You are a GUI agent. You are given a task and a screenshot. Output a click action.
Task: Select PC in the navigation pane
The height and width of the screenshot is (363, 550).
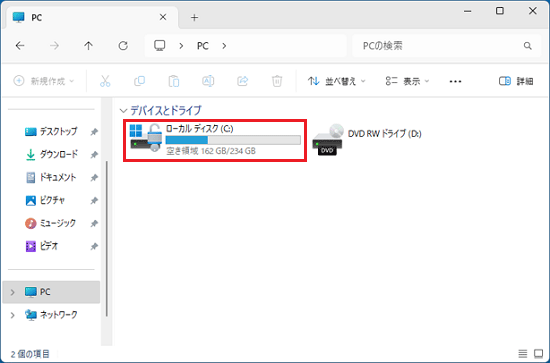[51, 292]
